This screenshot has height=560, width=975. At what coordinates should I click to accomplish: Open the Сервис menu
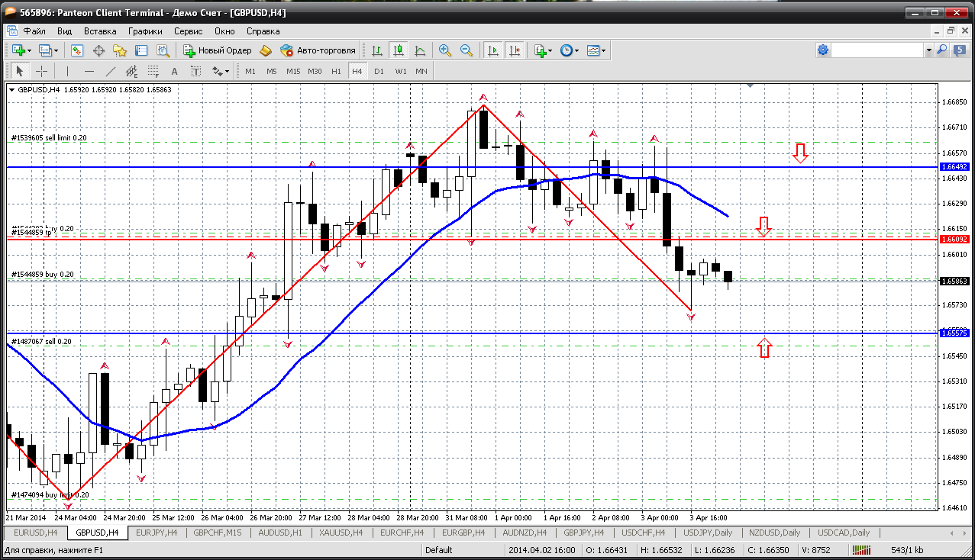[188, 31]
